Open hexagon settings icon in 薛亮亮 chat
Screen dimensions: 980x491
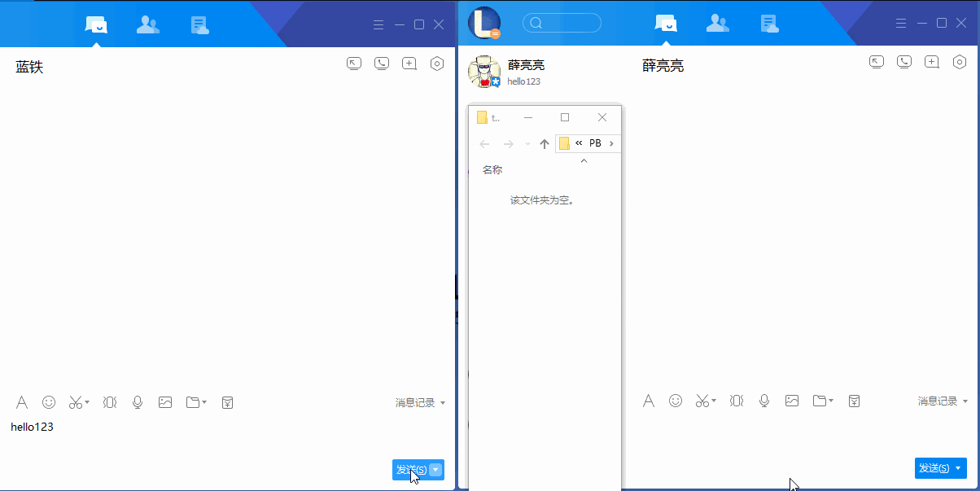[960, 62]
